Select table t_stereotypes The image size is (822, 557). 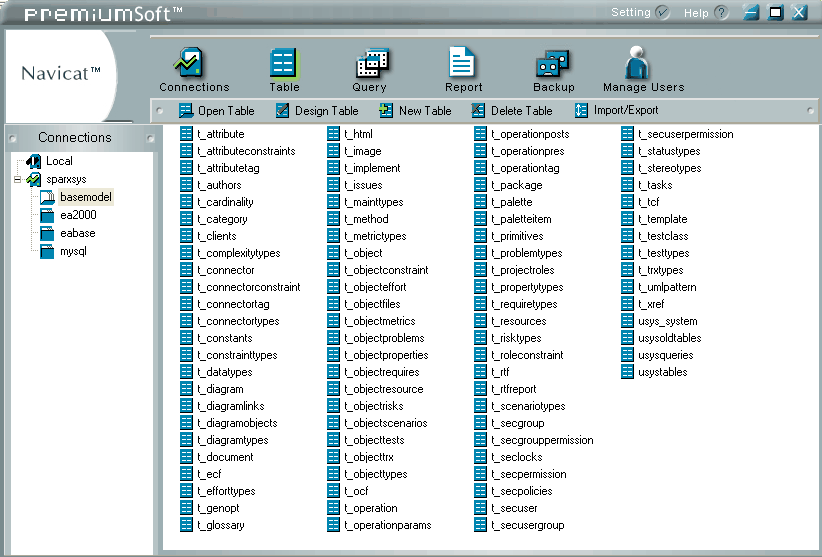[669, 168]
